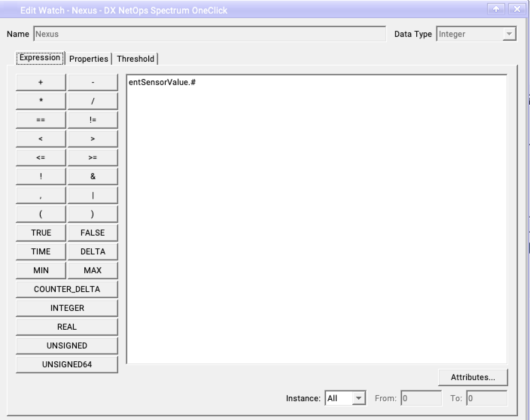
Task: Expand the Instance dropdown
Action: 345,398
